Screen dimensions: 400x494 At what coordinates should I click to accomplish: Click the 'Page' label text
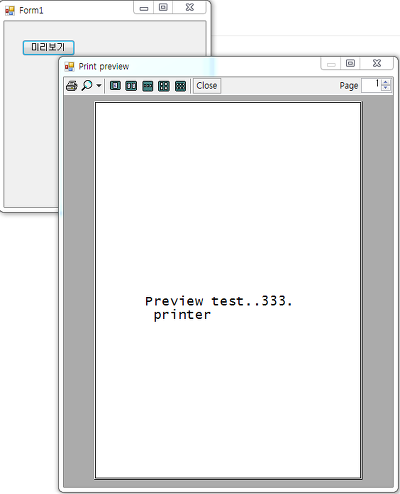349,86
